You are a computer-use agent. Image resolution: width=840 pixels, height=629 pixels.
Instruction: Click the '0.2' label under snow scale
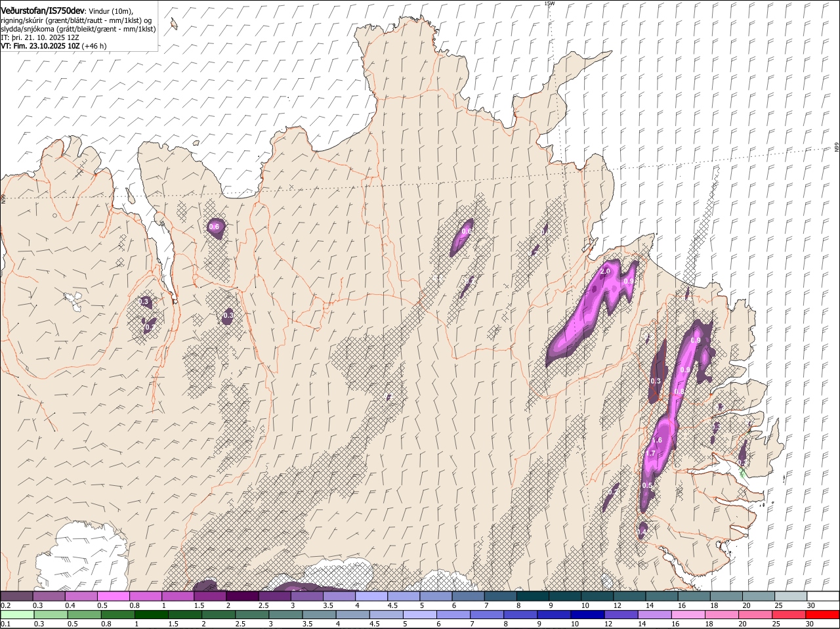click(x=5, y=605)
